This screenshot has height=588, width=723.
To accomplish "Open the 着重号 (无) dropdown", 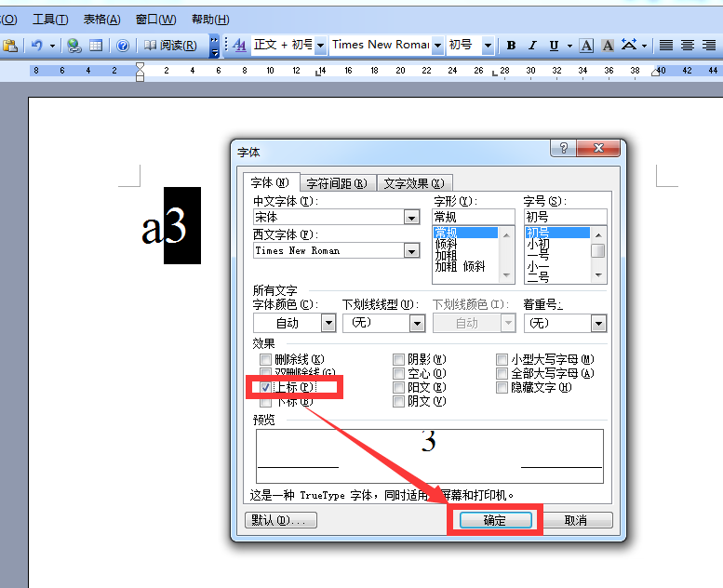I will [598, 323].
